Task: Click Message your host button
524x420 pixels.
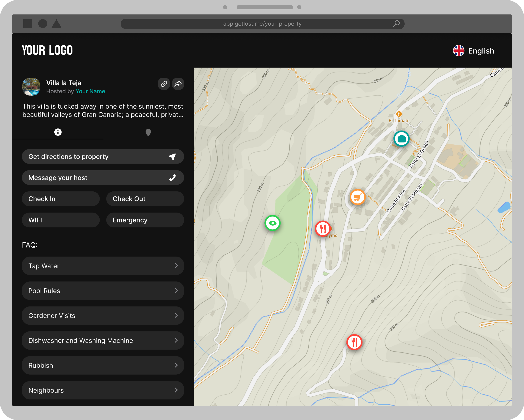Action: 103,178
